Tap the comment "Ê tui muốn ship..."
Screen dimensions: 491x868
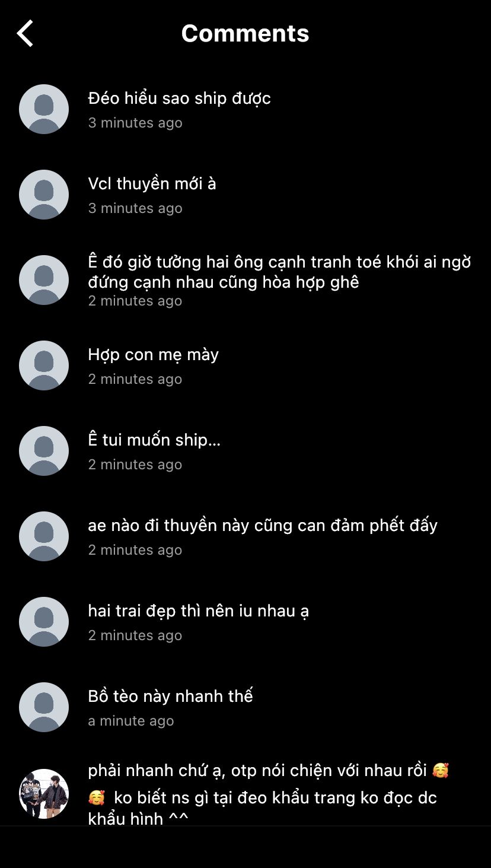point(154,440)
